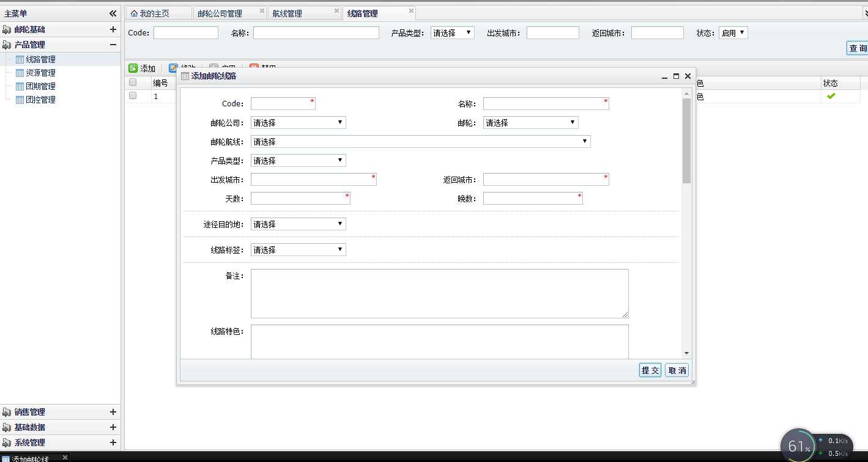The height and width of the screenshot is (462, 868).
Task: Collapse the 产品管理 menu section with the minus
Action: coord(113,45)
